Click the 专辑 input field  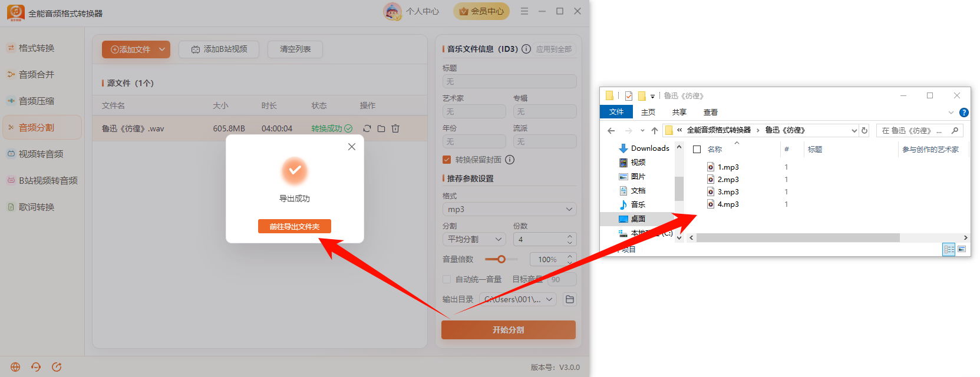point(545,111)
